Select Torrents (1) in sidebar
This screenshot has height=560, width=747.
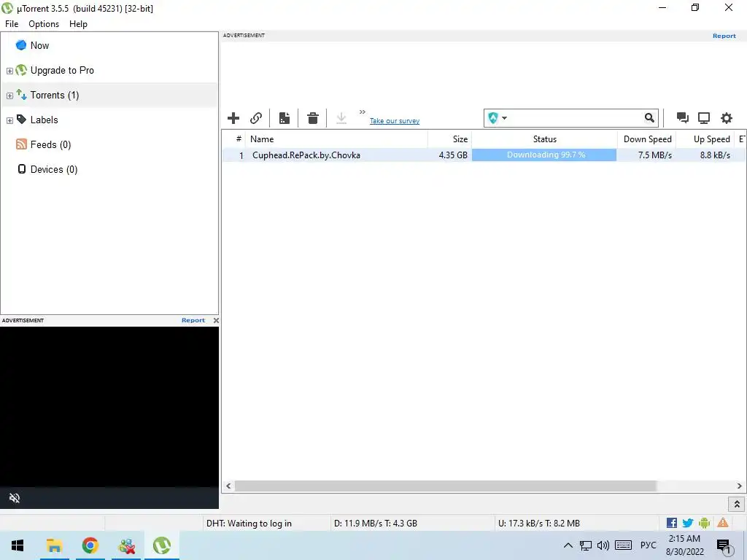coord(55,95)
